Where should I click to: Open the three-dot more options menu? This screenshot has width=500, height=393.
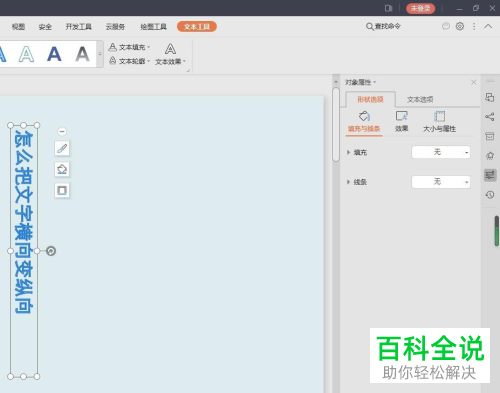click(474, 26)
